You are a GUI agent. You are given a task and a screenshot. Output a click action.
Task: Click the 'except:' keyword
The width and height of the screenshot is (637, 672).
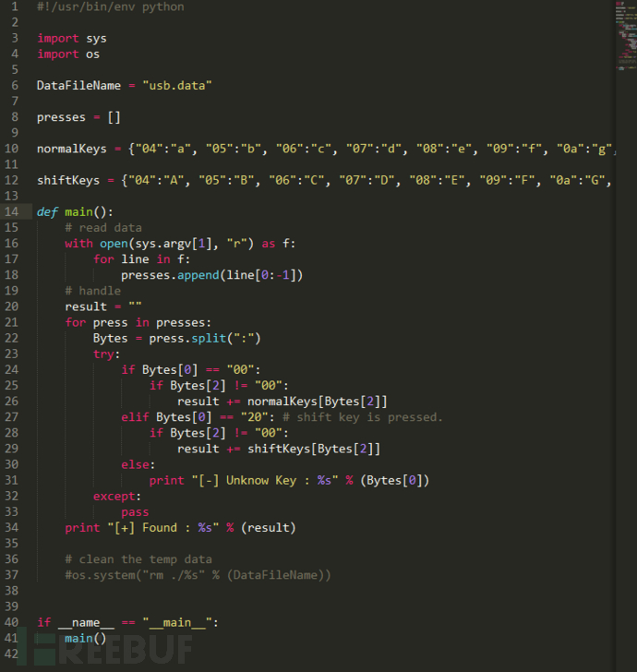[117, 497]
